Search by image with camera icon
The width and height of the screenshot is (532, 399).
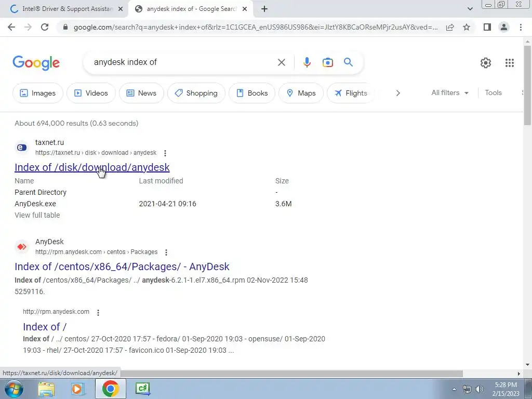(328, 62)
